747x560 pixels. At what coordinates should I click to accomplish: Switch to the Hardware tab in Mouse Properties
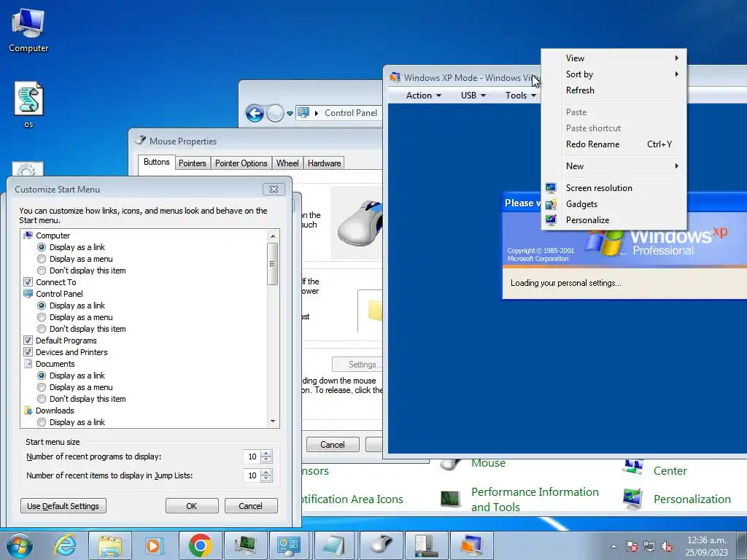click(324, 163)
